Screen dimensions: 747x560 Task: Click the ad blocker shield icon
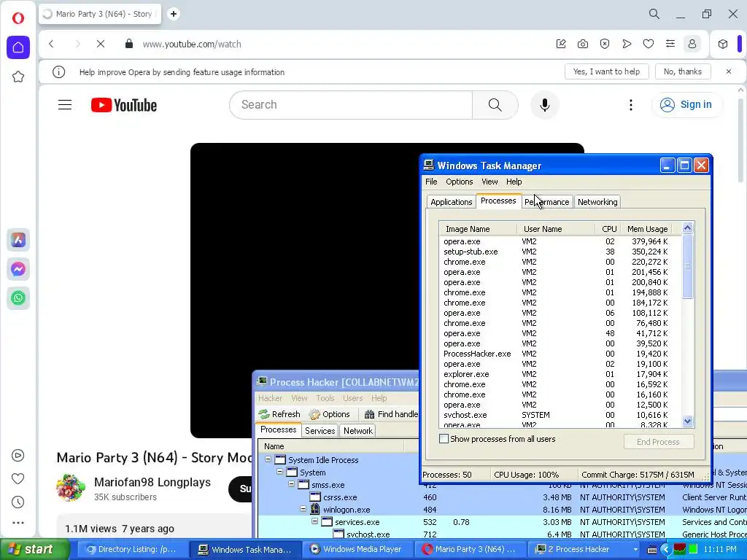coord(605,44)
